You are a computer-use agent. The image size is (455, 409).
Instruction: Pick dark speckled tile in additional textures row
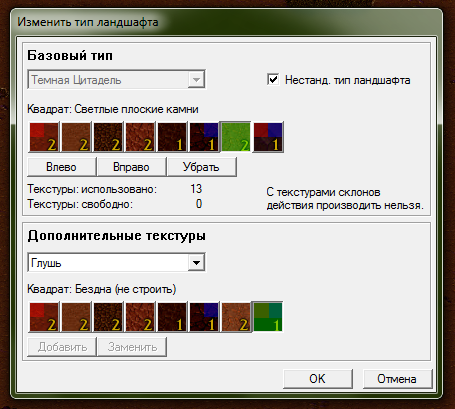(108, 317)
